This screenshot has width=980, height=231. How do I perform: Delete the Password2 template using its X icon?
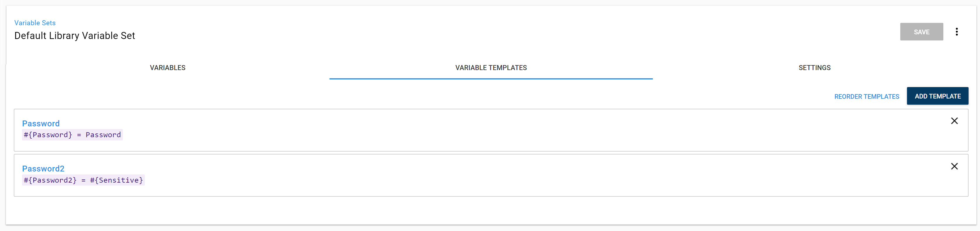click(954, 166)
